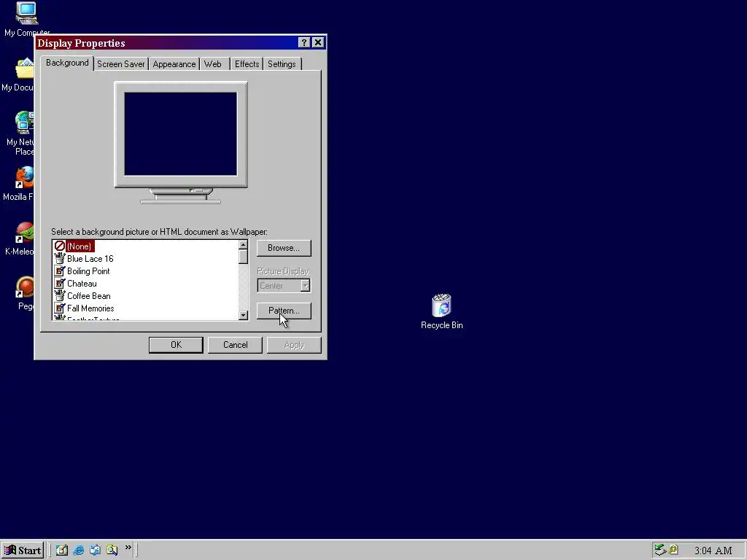
Task: Open the Start menu
Action: click(23, 551)
